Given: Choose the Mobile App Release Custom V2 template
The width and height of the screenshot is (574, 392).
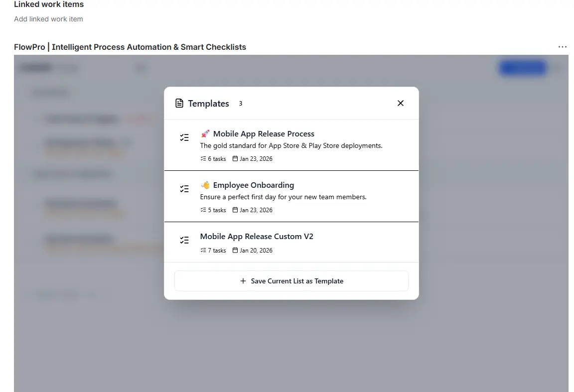Looking at the screenshot, I should [257, 236].
